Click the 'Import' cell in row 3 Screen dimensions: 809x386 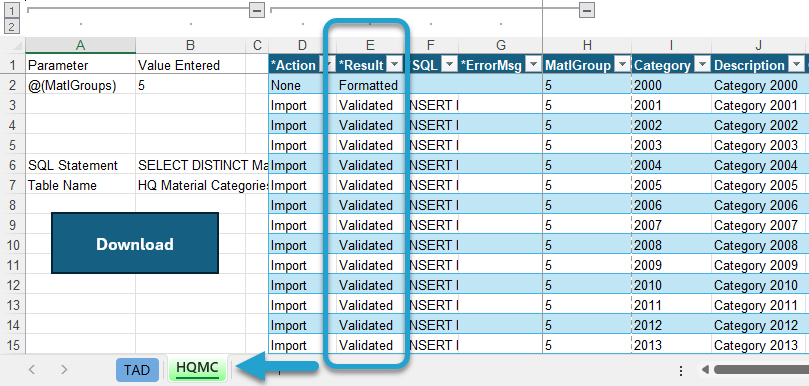pos(302,105)
